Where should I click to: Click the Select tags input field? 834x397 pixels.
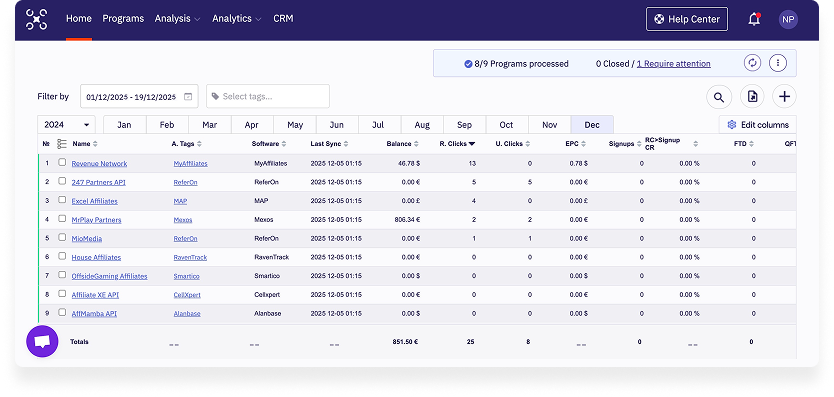[268, 96]
